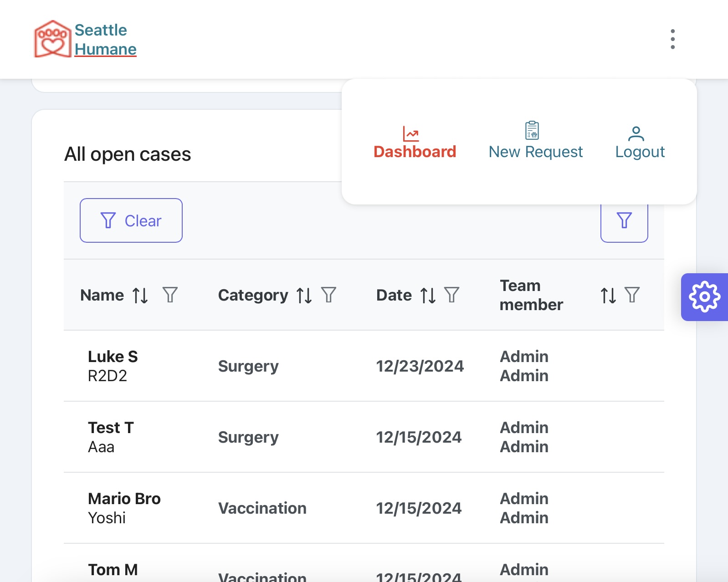Click Admin Admin in Mario Bro row
The width and height of the screenshot is (728, 582).
click(x=524, y=508)
